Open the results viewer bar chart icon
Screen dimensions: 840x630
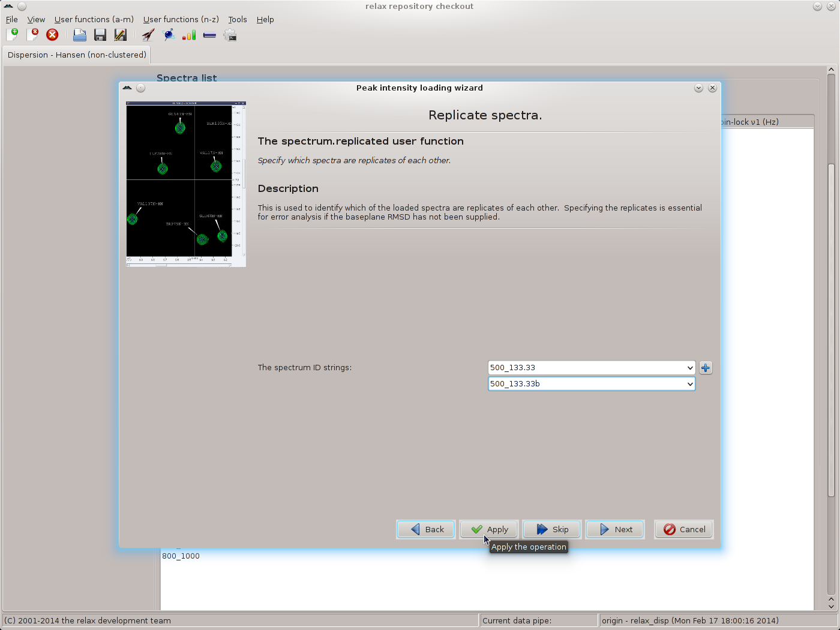click(189, 35)
